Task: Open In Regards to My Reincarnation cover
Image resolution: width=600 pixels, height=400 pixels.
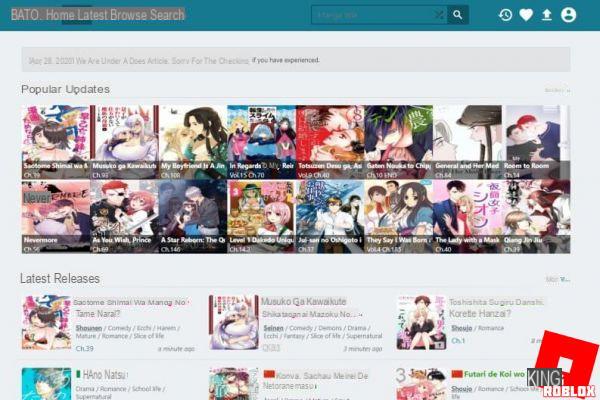Action: click(x=261, y=142)
